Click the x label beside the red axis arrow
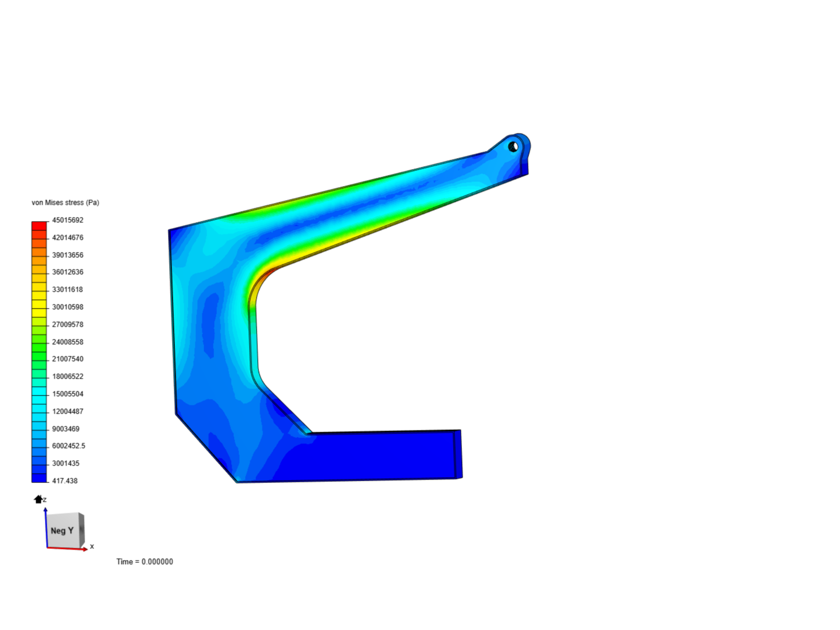Screen dimensions: 840x630 click(x=92, y=546)
